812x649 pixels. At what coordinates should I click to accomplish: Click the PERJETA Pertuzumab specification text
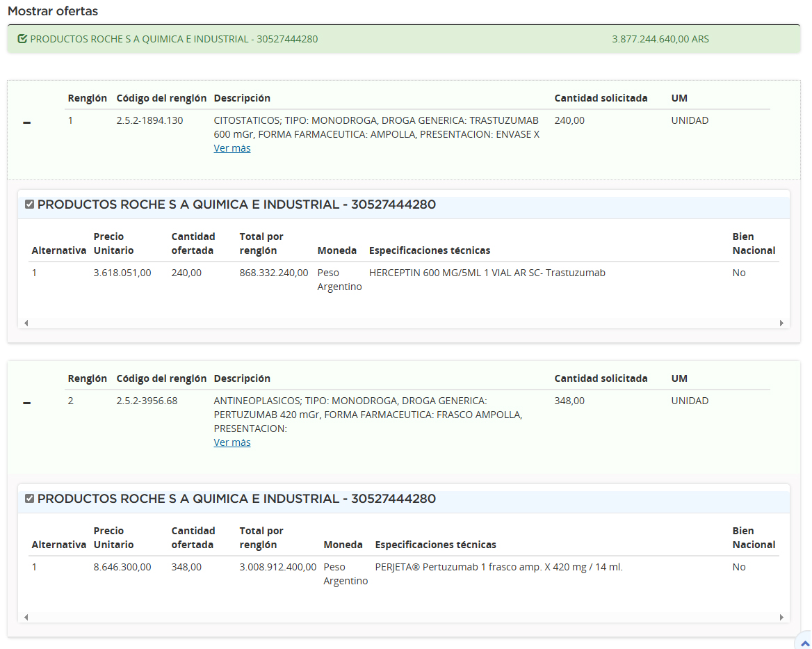(x=498, y=567)
